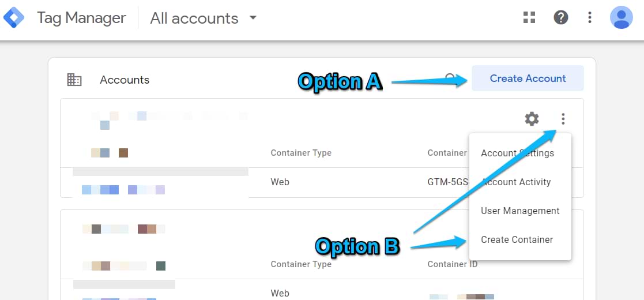This screenshot has height=300, width=644.
Task: Choose User Management in the menu
Action: pos(520,211)
